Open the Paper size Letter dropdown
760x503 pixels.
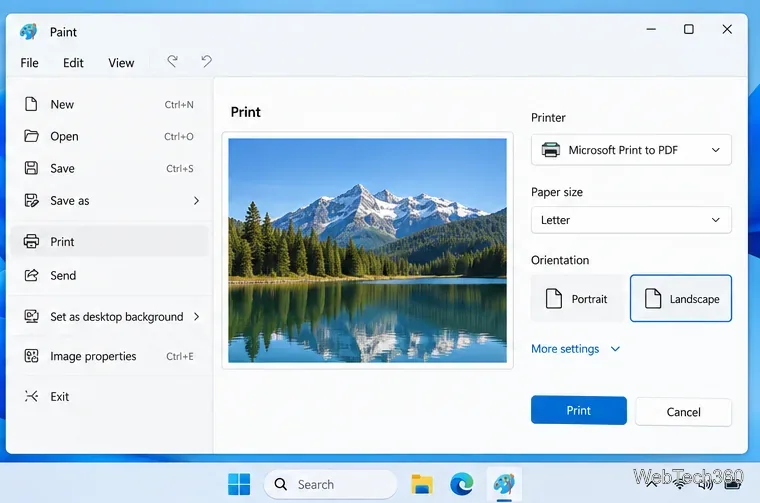tap(631, 220)
